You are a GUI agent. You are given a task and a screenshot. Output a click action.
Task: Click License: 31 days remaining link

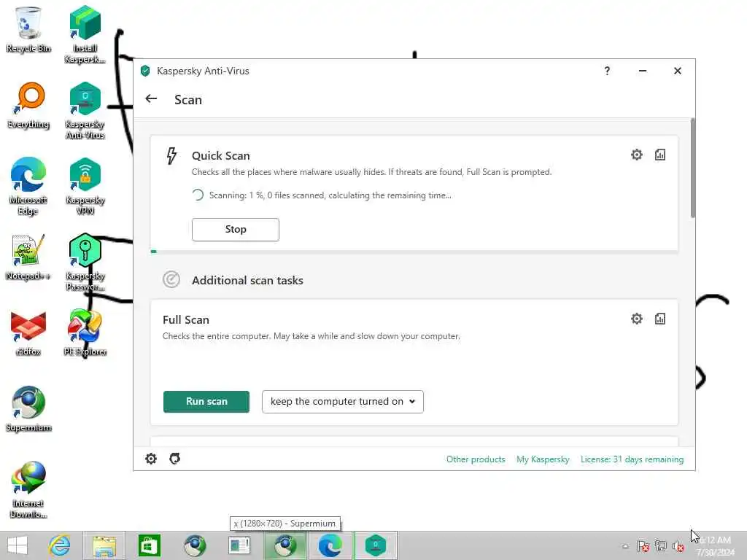[x=632, y=459]
